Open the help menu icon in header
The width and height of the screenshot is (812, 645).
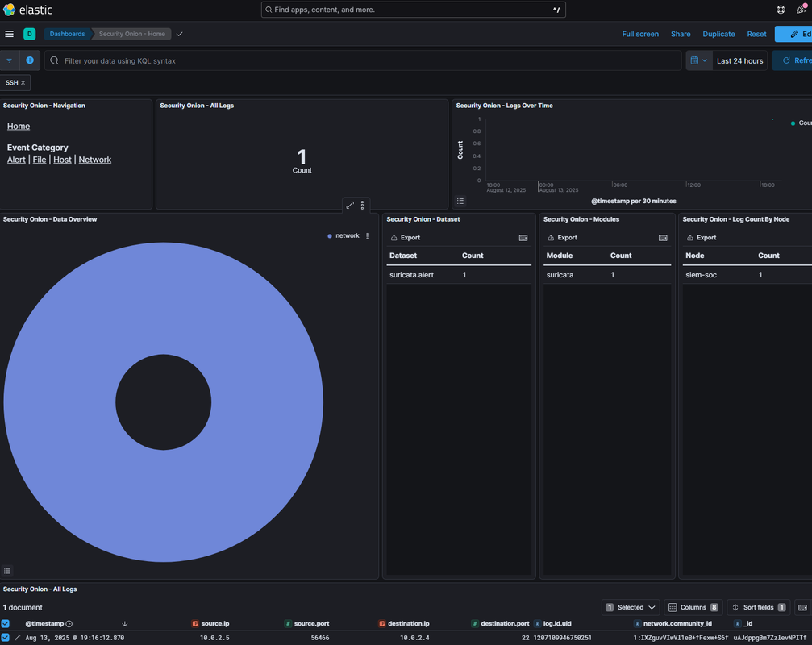click(781, 10)
